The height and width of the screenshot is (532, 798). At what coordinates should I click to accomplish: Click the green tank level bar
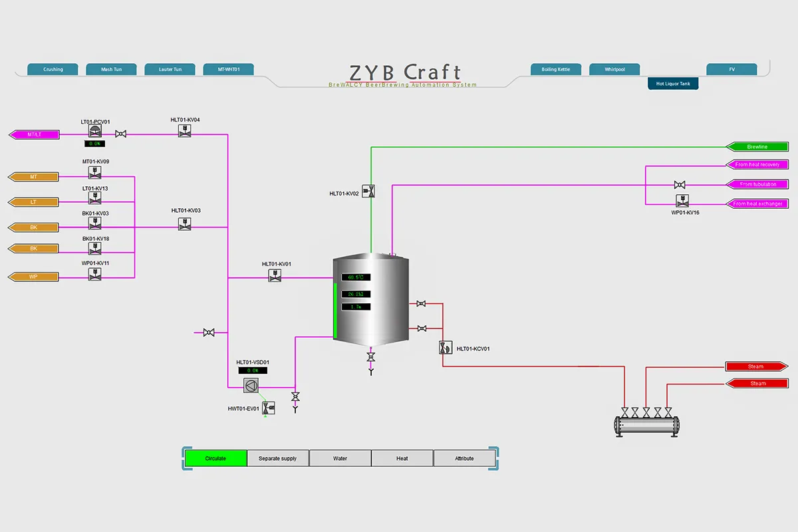pos(336,310)
